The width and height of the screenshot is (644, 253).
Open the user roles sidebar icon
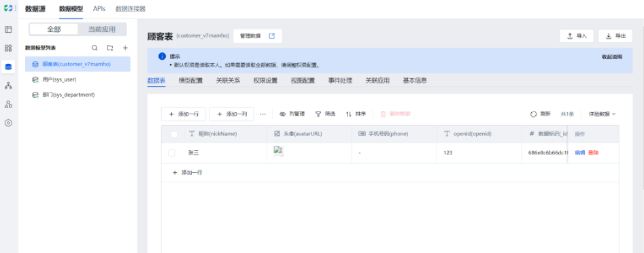(8, 104)
